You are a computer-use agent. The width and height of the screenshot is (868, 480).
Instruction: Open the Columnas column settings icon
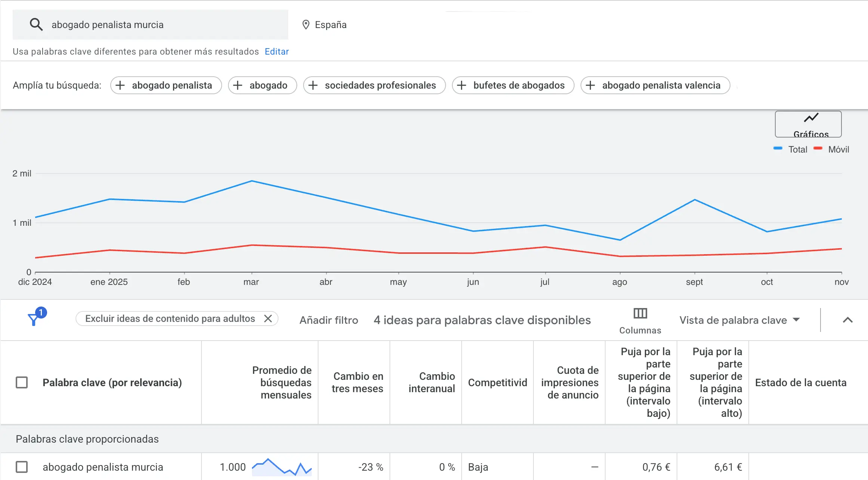click(640, 314)
